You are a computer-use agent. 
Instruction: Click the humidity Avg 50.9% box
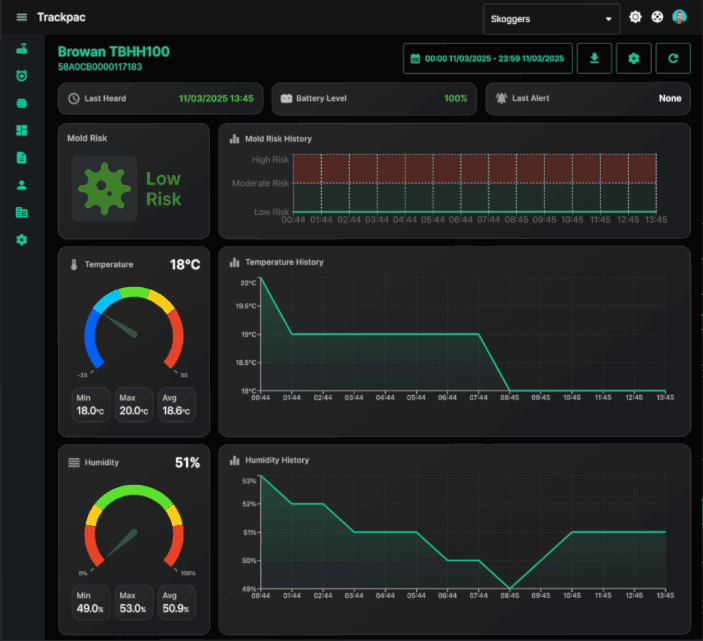tap(177, 602)
